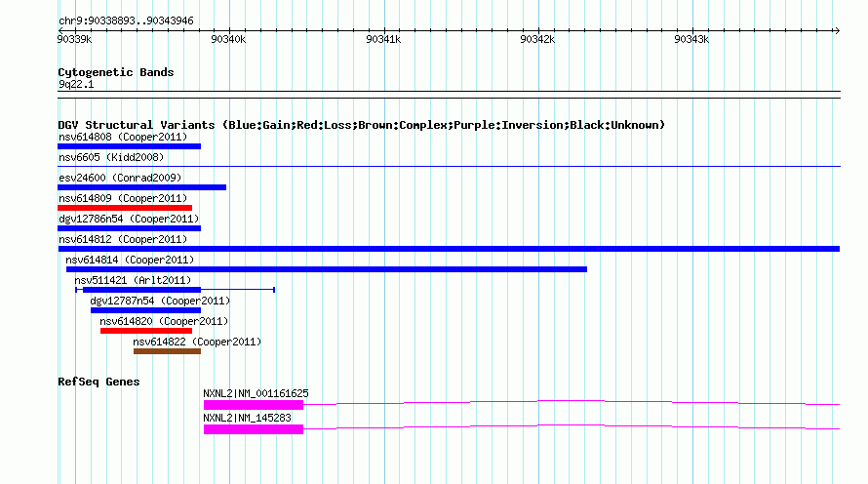Click the 90339k ruler tick label

coord(74,39)
